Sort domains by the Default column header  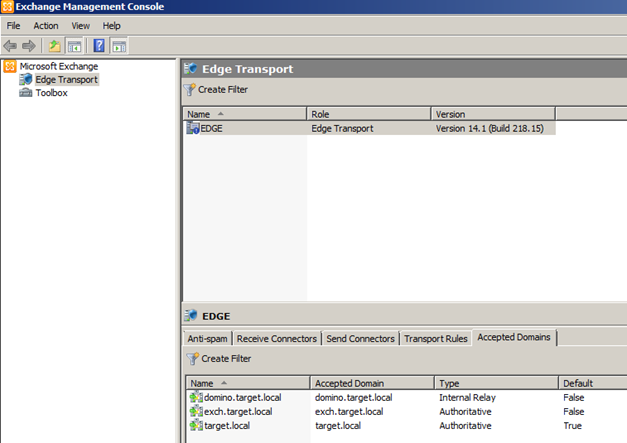tap(592, 383)
